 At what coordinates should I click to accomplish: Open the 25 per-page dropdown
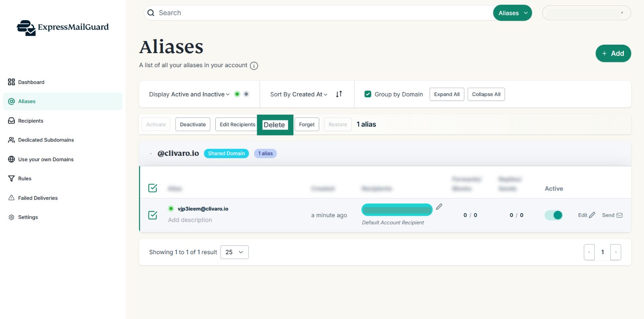coord(234,252)
